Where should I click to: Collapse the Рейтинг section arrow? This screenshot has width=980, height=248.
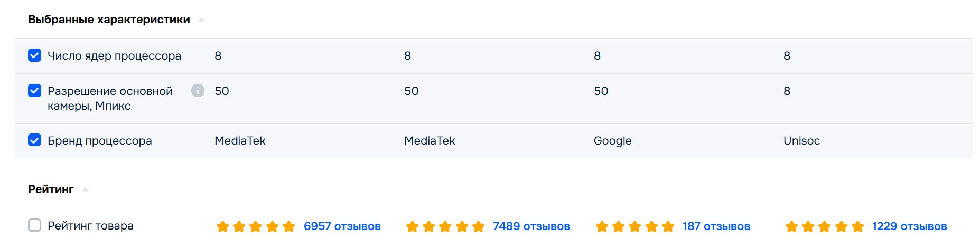85,189
